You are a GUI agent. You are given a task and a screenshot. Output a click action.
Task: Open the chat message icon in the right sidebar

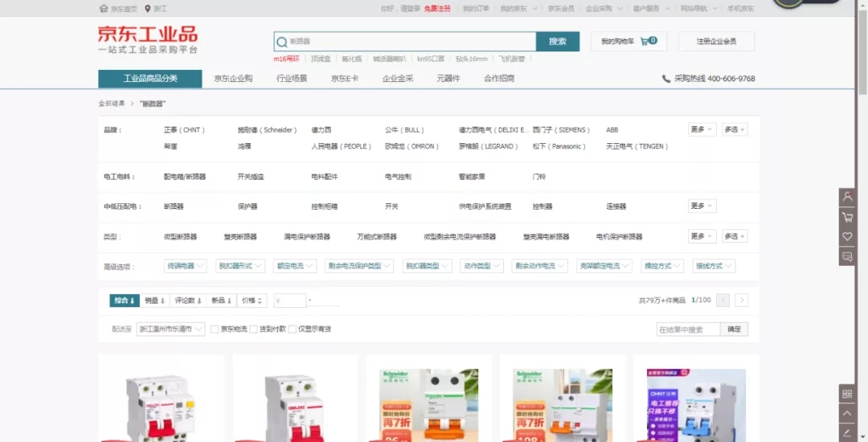847,256
